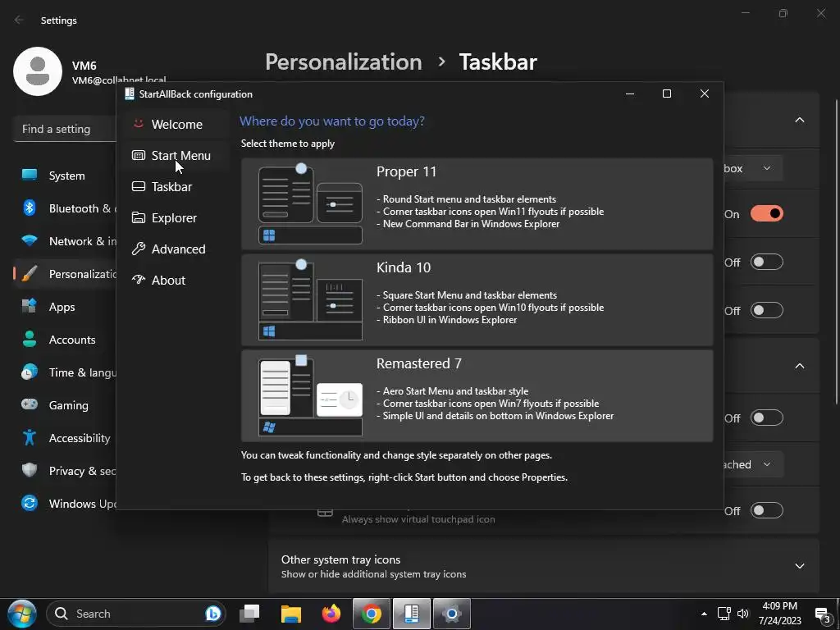Go back with the Settings back arrow
This screenshot has height=630, width=840.
point(20,20)
